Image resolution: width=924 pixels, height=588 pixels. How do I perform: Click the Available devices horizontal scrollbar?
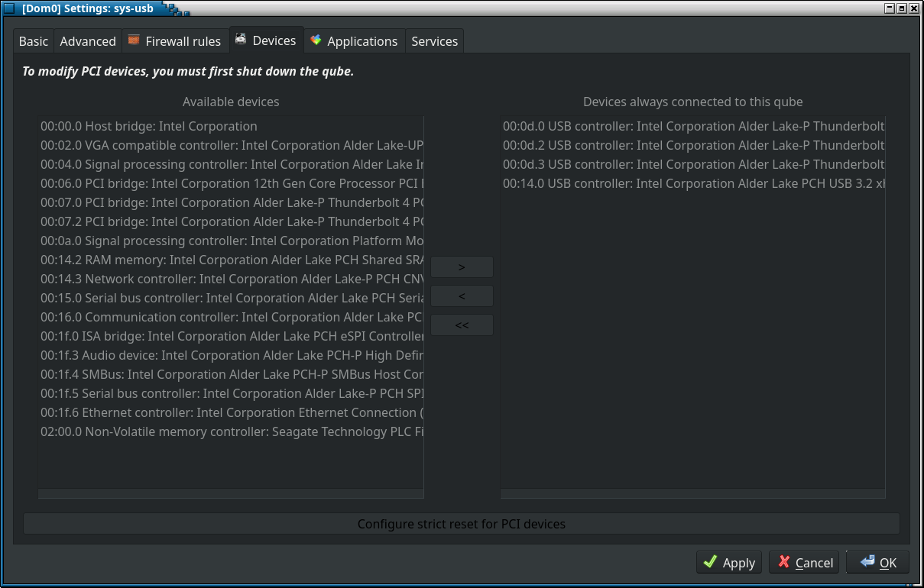(231, 494)
